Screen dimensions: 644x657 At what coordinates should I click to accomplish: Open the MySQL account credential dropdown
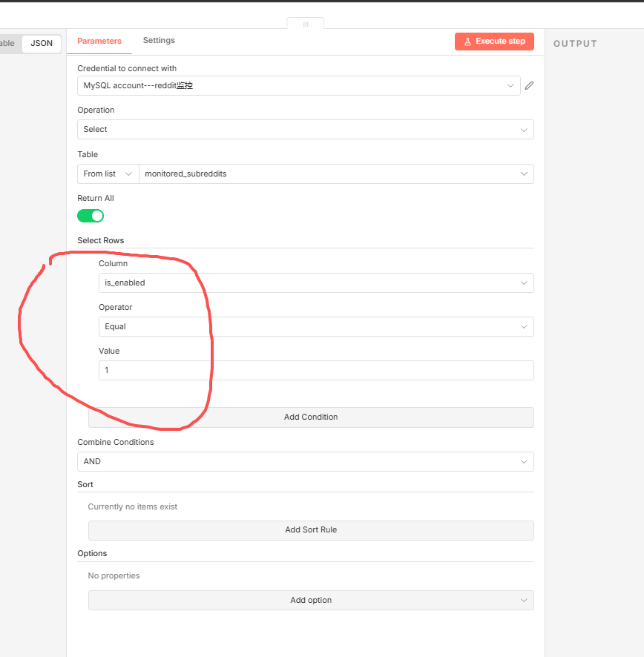point(298,86)
